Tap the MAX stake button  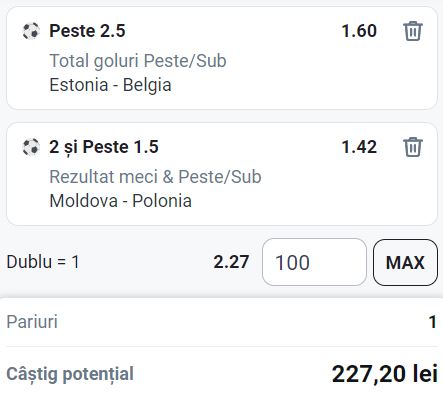[x=405, y=262]
